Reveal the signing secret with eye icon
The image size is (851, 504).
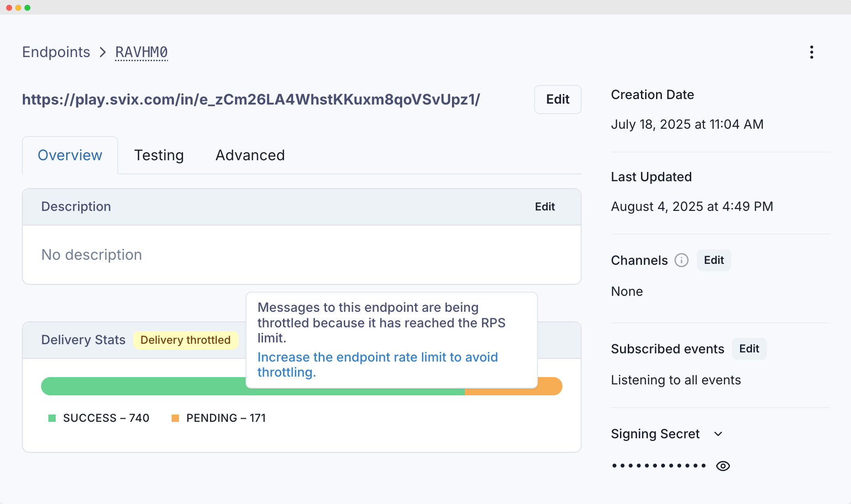point(723,466)
